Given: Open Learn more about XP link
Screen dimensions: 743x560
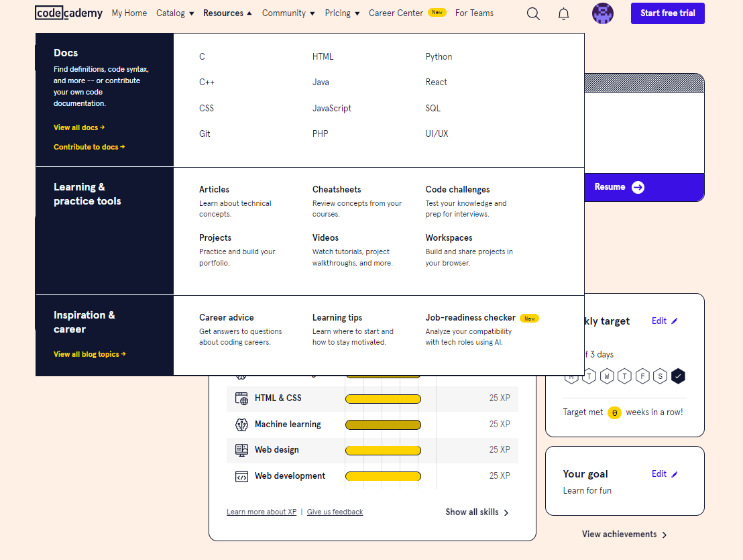Looking at the screenshot, I should tap(262, 512).
